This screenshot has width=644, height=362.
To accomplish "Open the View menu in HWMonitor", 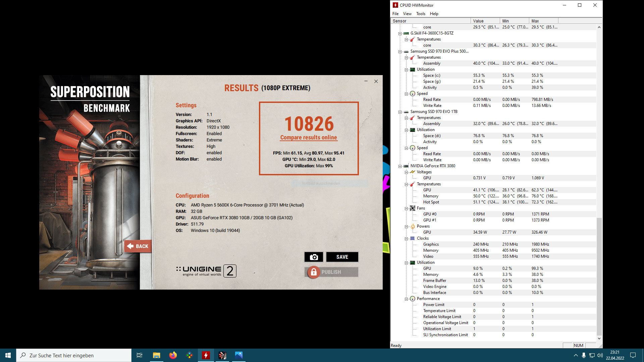I will [407, 14].
